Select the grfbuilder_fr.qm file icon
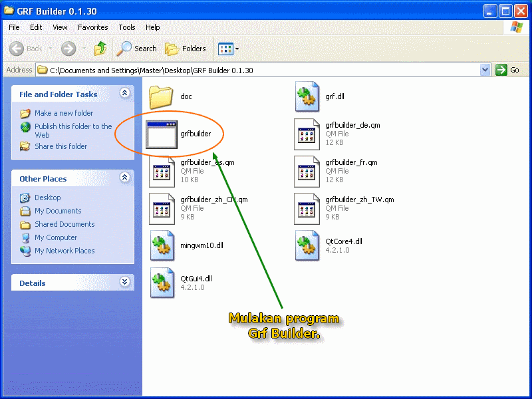Screen dimensions: 532x399 307,172
